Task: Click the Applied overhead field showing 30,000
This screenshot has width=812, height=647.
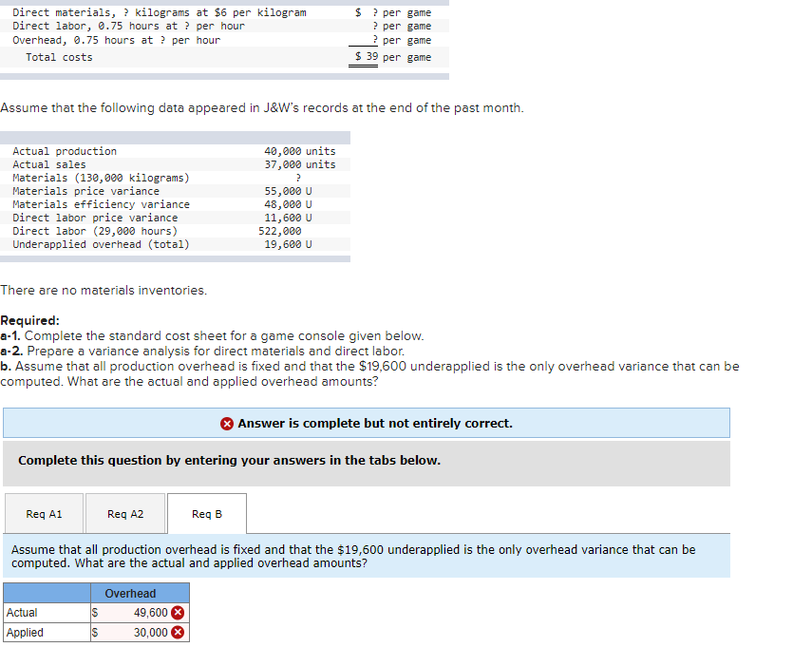Action: click(140, 632)
